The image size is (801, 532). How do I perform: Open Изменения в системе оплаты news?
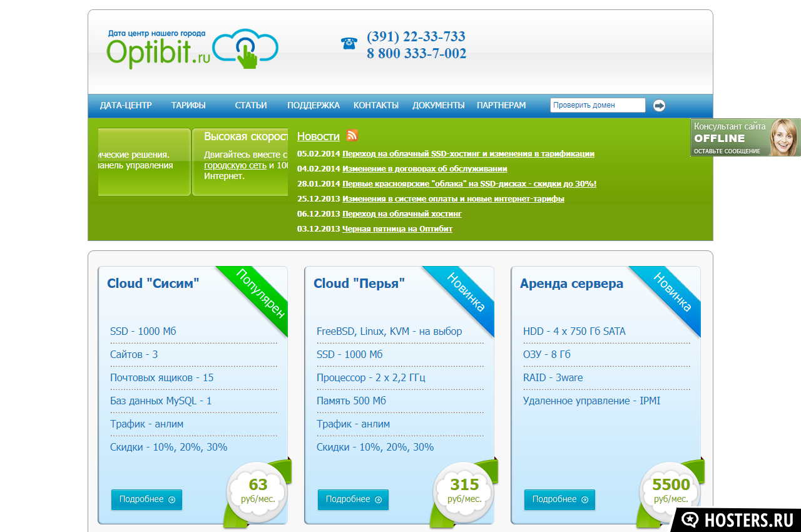(x=453, y=198)
